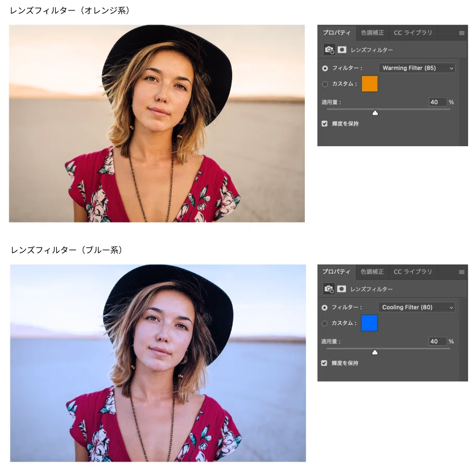Click the レンズフィルター label in the Warming Filter panel
The width and height of the screenshot is (476, 471).
(x=372, y=50)
